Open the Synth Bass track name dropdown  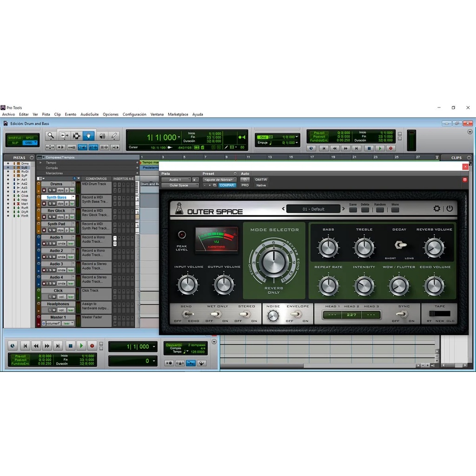(x=73, y=197)
